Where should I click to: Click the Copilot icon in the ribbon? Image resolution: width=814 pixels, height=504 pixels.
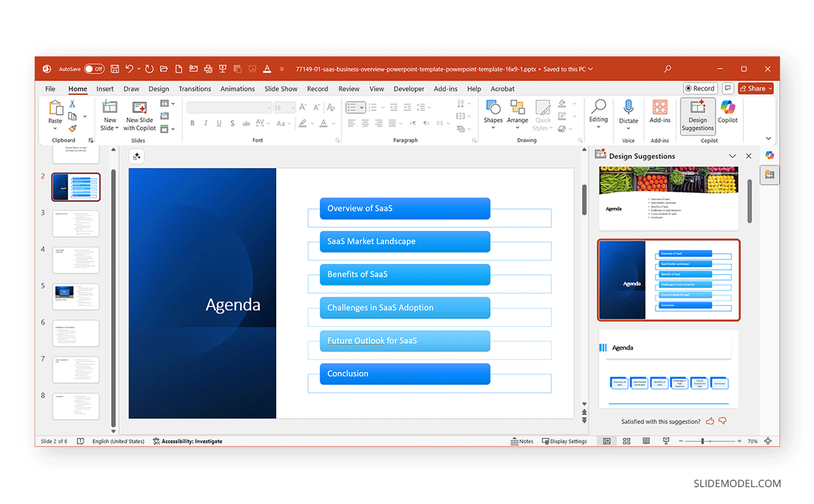[727, 110]
